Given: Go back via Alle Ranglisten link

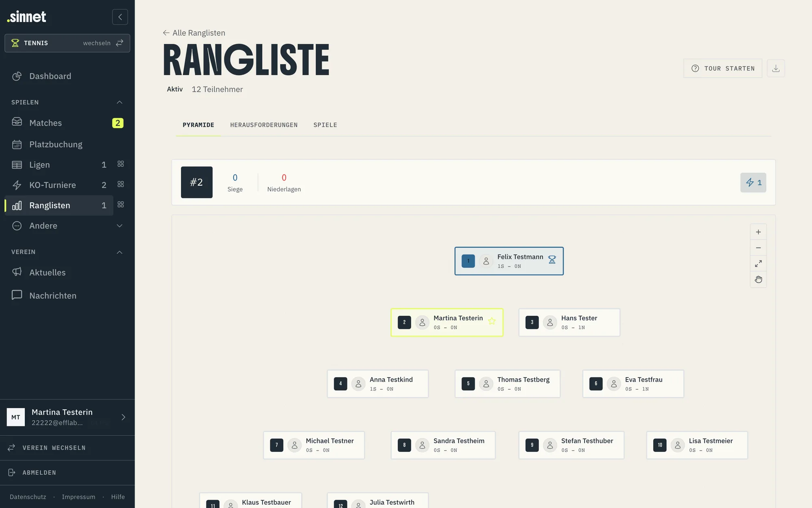Looking at the screenshot, I should pyautogui.click(x=194, y=33).
